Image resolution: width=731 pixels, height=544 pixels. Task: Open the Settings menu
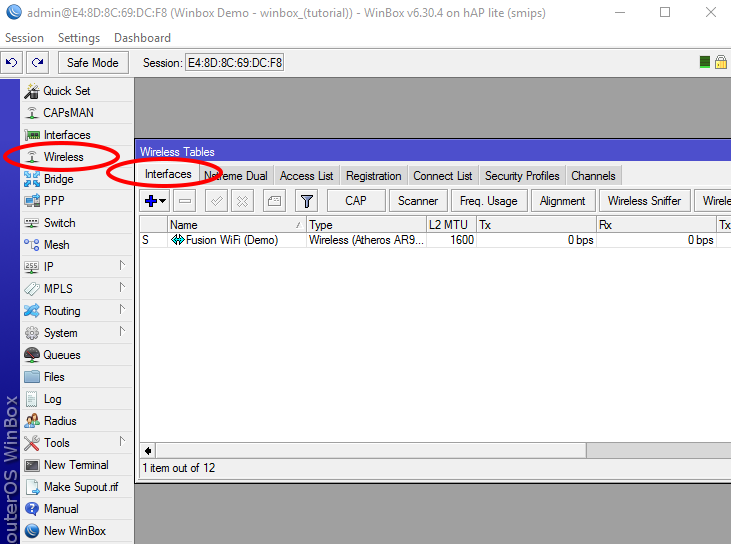point(79,38)
